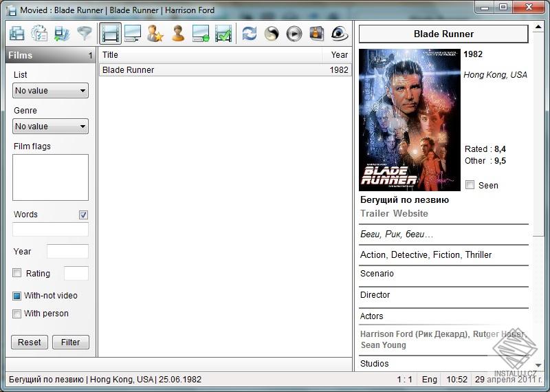Click the 'Eng' language indicator in status bar
This screenshot has height=392, width=550.
(x=429, y=380)
